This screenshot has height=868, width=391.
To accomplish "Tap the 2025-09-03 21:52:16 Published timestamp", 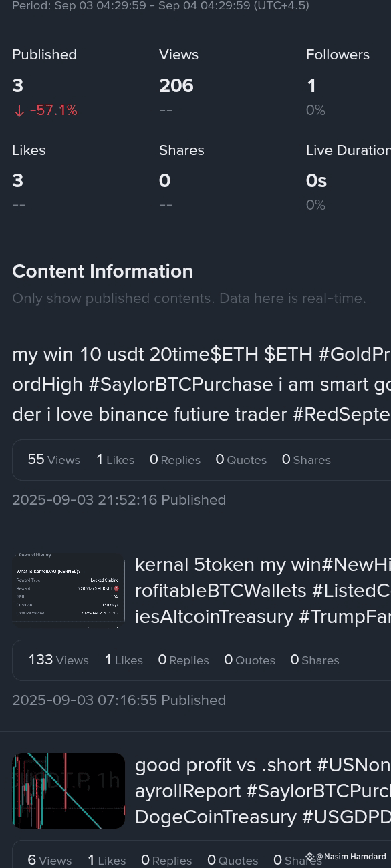I will click(x=119, y=499).
